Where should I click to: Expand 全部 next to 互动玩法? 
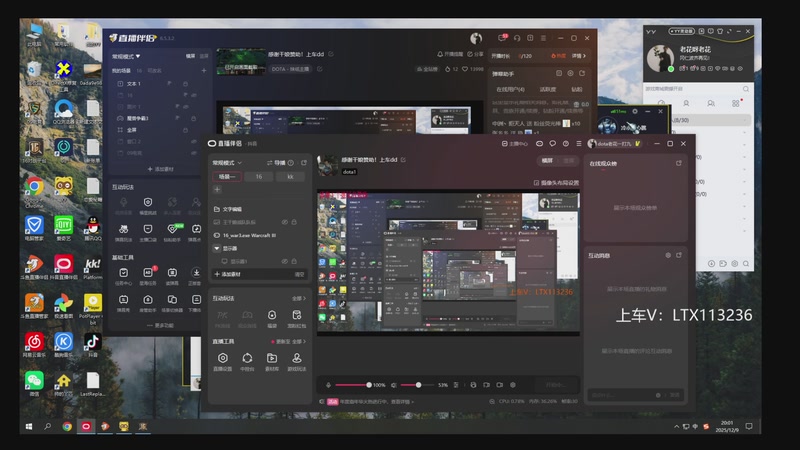[x=299, y=298]
